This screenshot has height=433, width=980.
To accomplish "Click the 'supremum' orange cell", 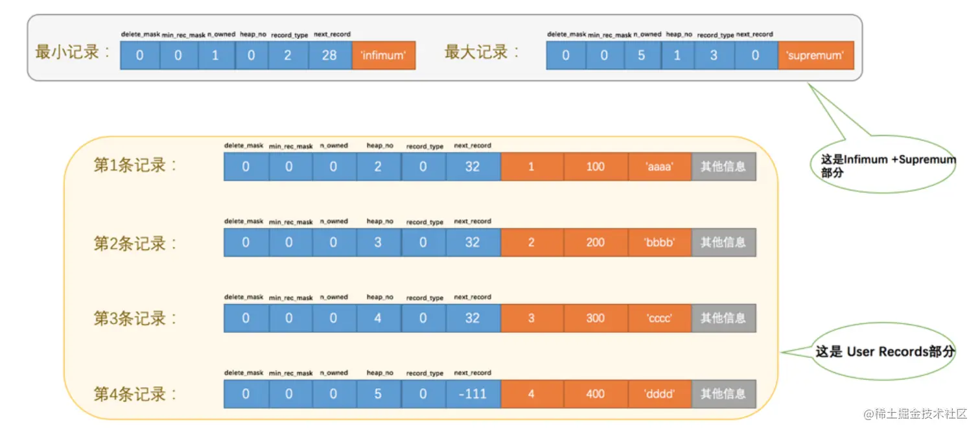I will click(815, 56).
